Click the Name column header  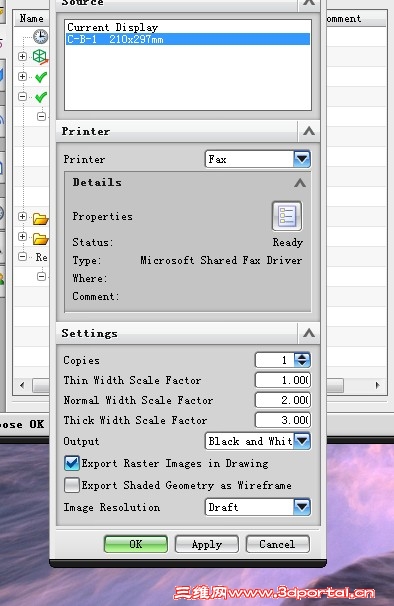tap(32, 19)
